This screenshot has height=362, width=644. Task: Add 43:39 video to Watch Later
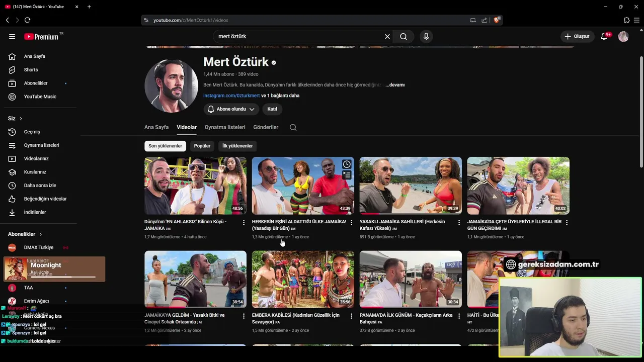[347, 164]
